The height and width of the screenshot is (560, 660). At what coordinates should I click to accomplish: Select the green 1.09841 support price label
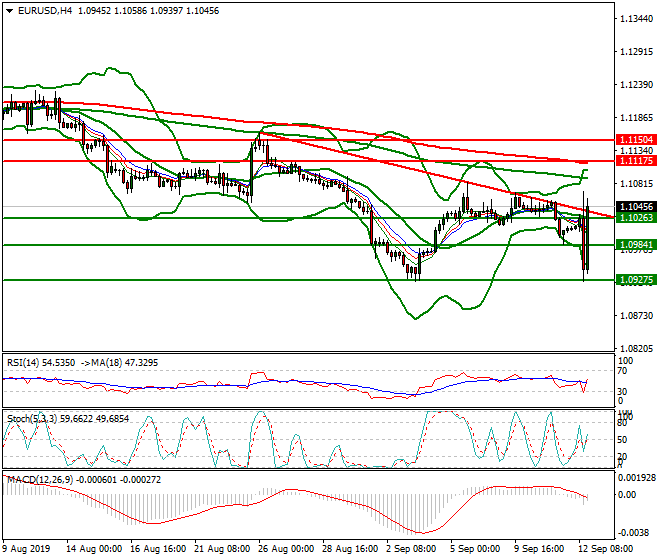pos(636,245)
